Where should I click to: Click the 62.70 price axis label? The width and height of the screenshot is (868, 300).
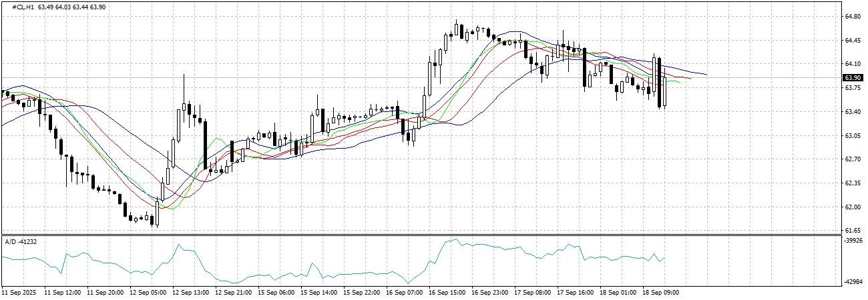pos(853,159)
